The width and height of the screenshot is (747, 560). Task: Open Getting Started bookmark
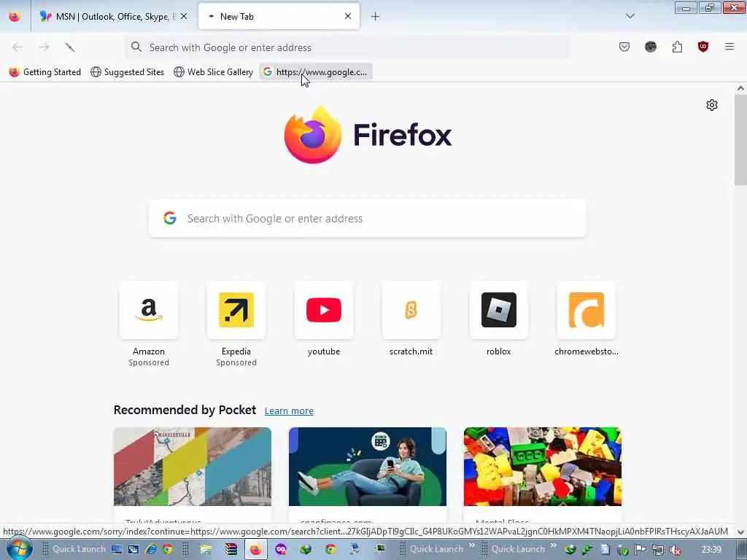[45, 72]
